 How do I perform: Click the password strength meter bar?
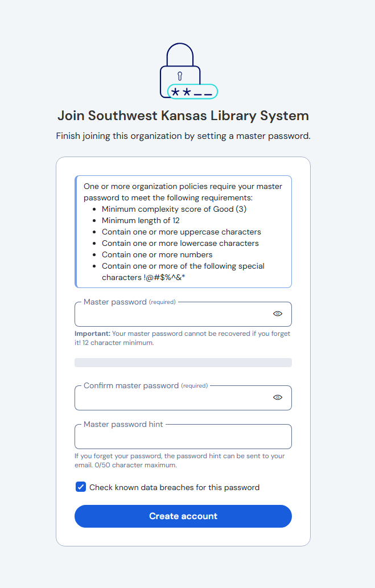[x=183, y=362]
